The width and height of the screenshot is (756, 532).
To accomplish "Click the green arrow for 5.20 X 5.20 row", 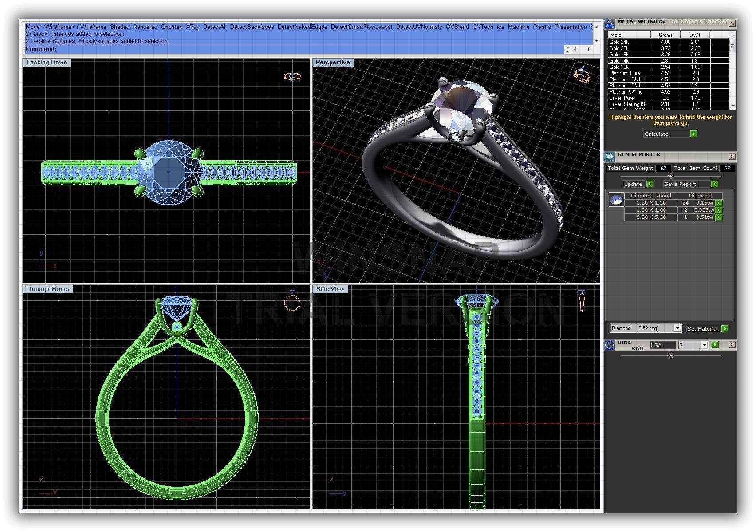I will click(719, 217).
